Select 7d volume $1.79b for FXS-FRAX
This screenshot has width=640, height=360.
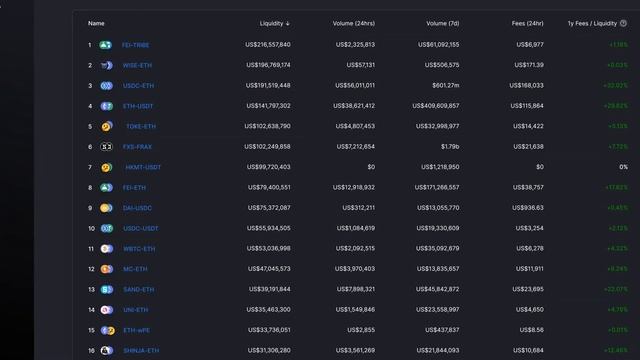[x=450, y=147]
